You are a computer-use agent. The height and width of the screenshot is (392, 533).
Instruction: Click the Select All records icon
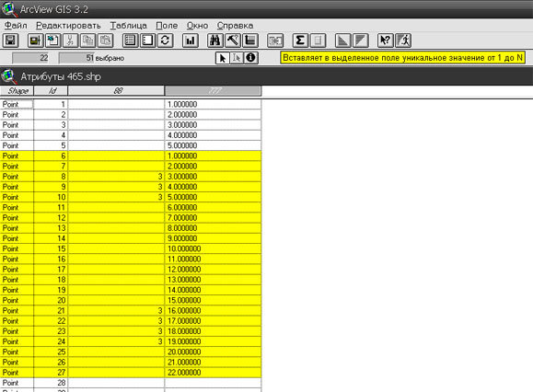click(x=130, y=40)
